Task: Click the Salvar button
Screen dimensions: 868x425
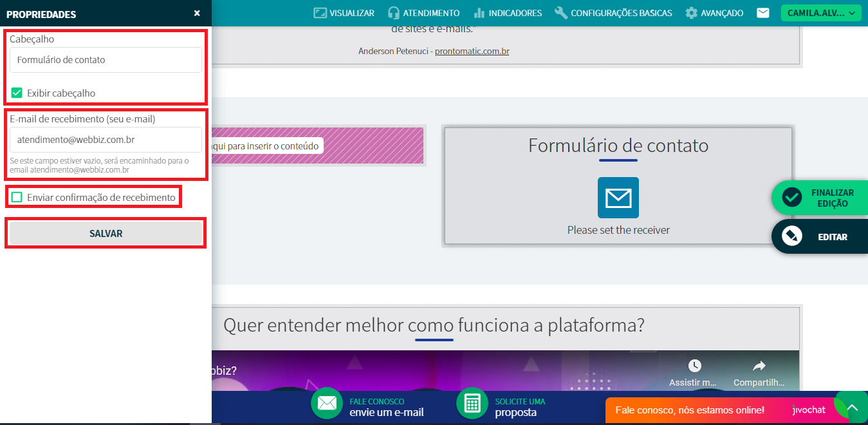Action: [106, 233]
